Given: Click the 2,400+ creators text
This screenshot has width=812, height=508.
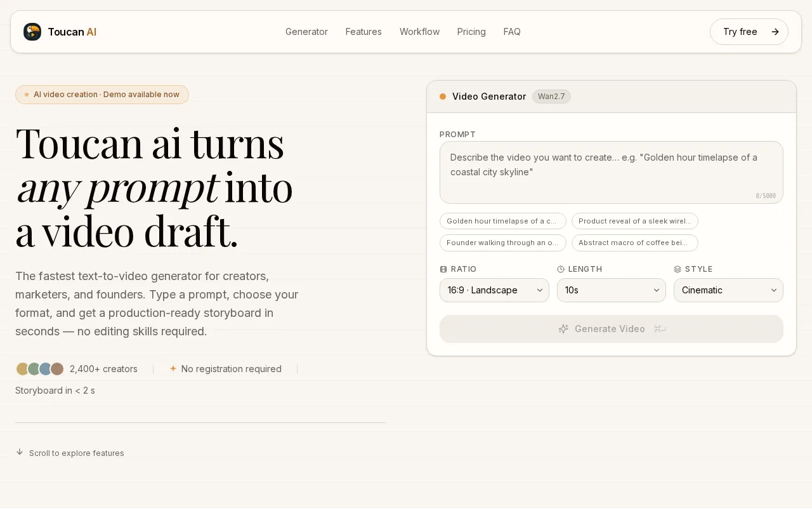Looking at the screenshot, I should coord(103,369).
